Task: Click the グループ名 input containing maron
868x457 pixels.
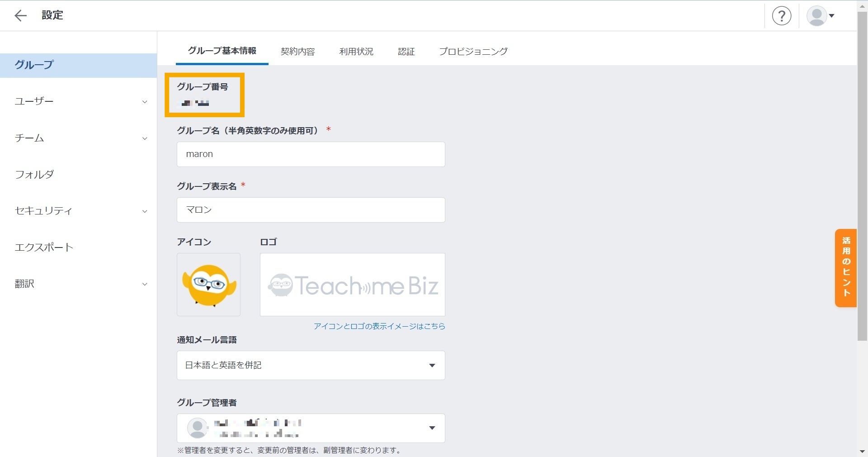Action: (x=311, y=154)
